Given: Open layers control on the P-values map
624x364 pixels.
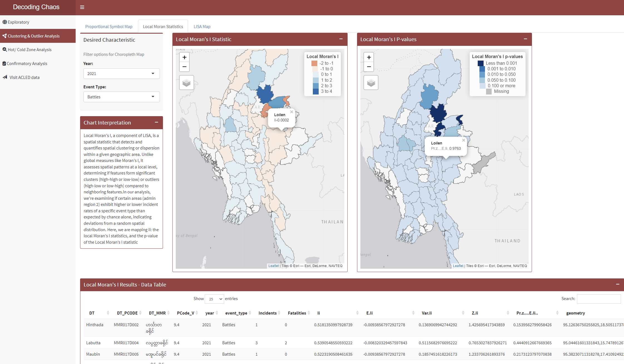Looking at the screenshot, I should pos(371,83).
